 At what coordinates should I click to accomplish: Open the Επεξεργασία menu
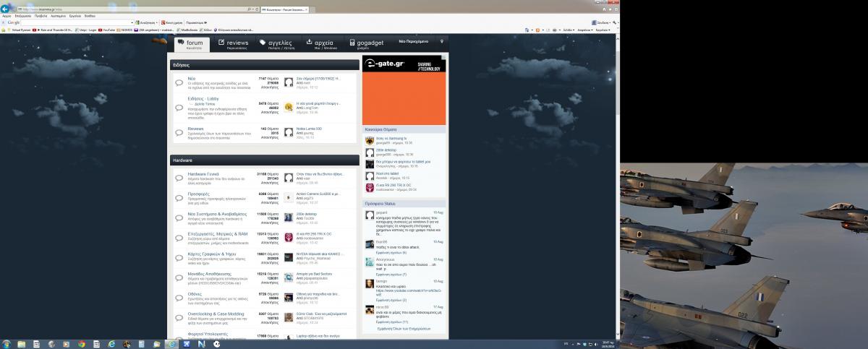point(22,14)
